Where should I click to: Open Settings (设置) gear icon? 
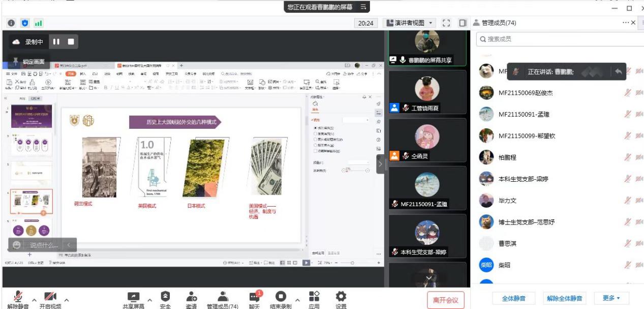click(341, 297)
